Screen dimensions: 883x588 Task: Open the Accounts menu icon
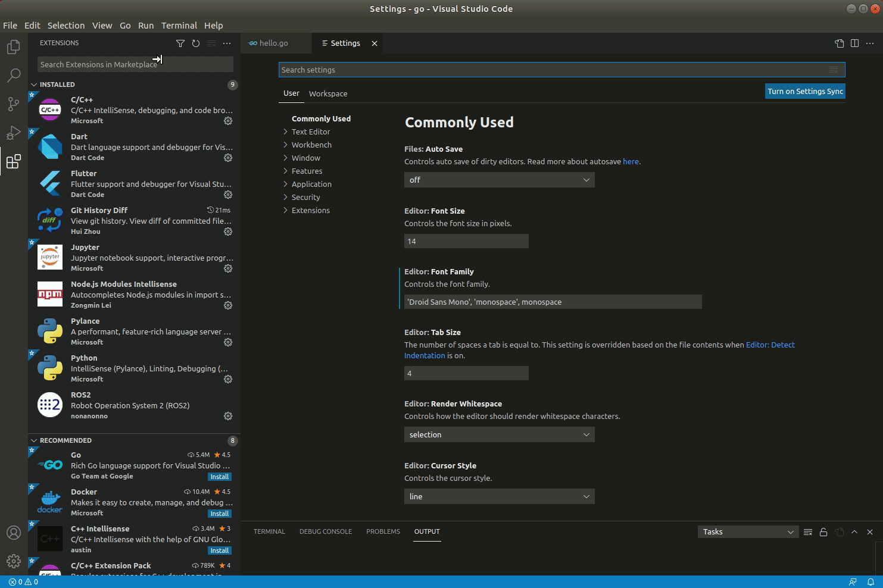[x=14, y=533]
